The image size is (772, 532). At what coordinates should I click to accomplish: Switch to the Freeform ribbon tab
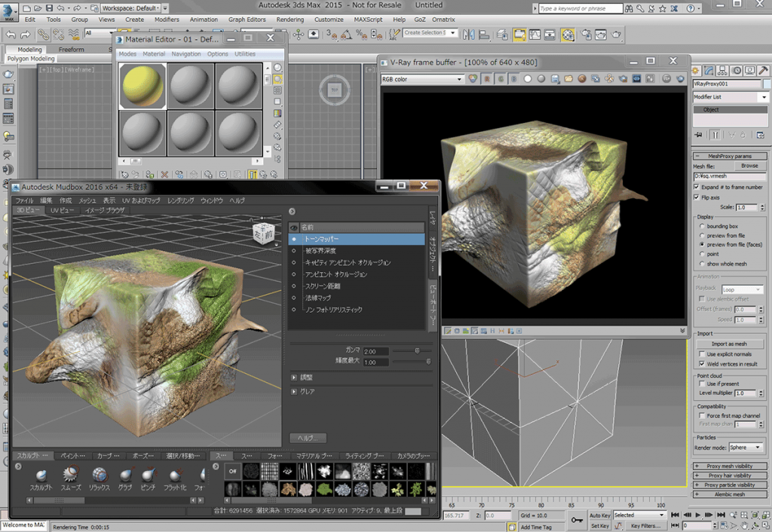click(x=72, y=50)
